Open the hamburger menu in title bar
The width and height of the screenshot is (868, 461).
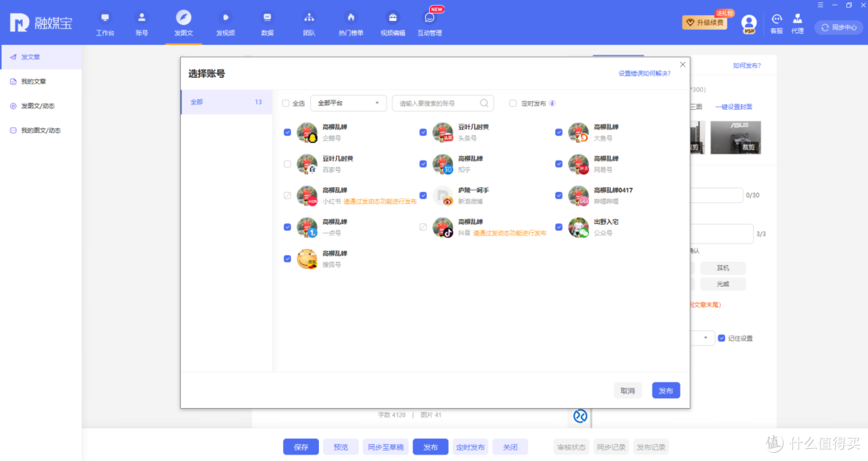tap(821, 5)
